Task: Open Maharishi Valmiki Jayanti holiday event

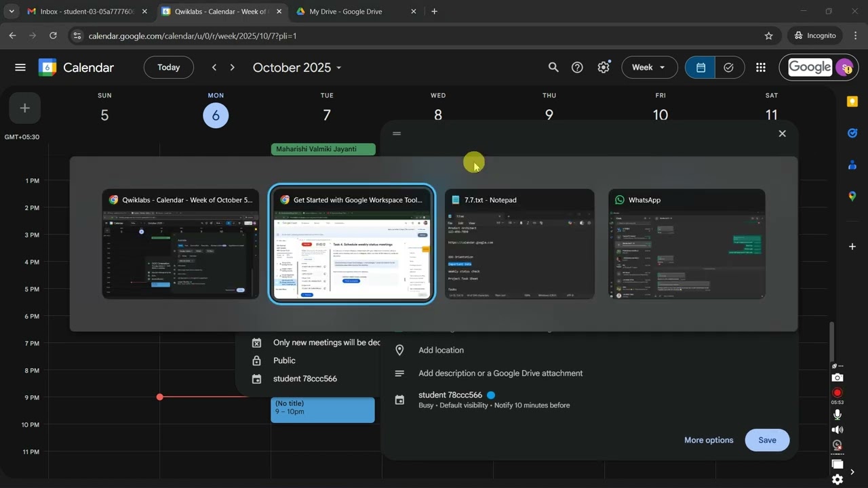Action: [323, 149]
